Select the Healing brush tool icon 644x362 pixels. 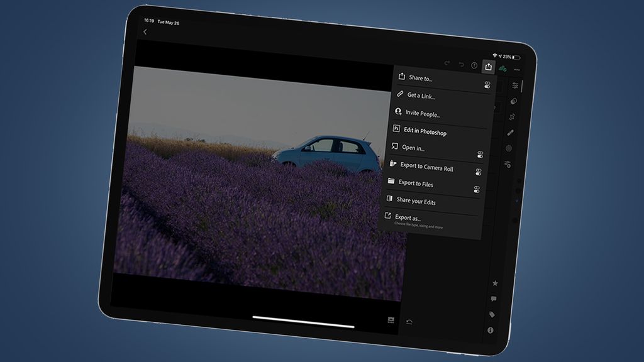tap(510, 133)
